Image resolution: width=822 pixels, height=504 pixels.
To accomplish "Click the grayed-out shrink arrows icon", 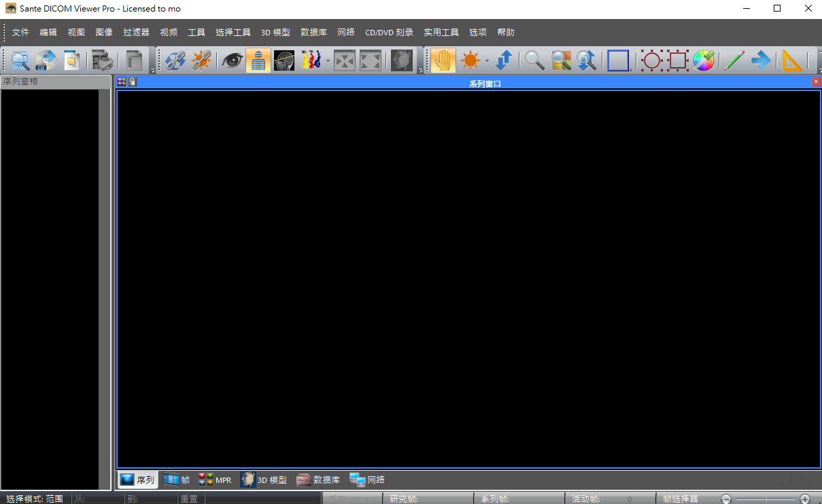I will pos(345,60).
